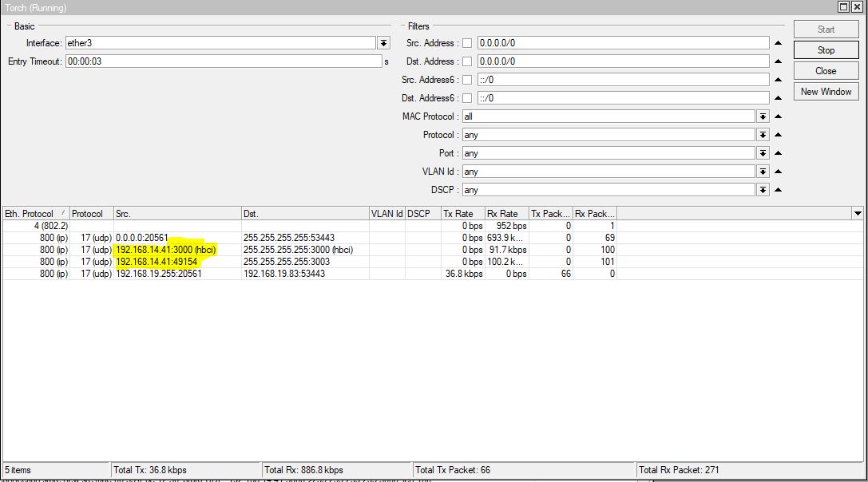Click the Close button in Torch

[826, 71]
